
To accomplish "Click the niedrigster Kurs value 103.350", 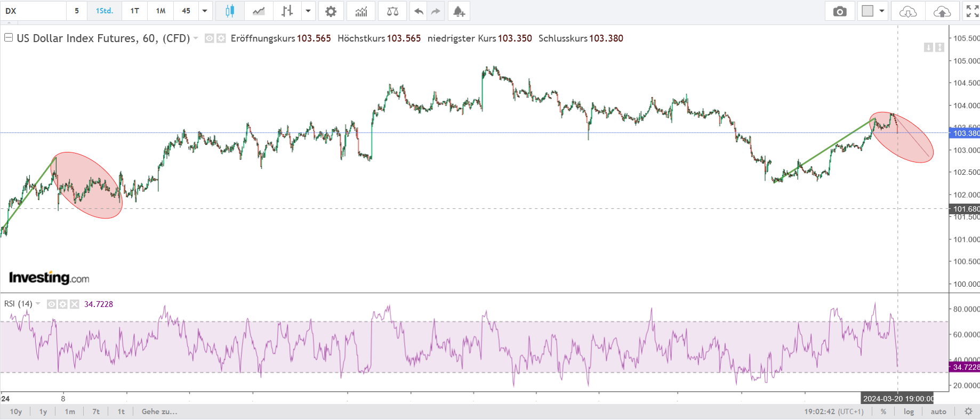I will [515, 38].
